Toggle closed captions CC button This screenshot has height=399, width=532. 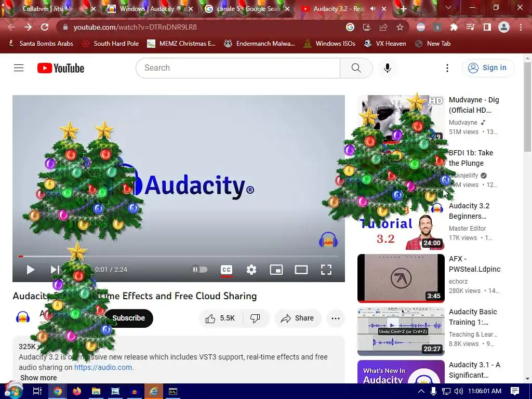227,270
